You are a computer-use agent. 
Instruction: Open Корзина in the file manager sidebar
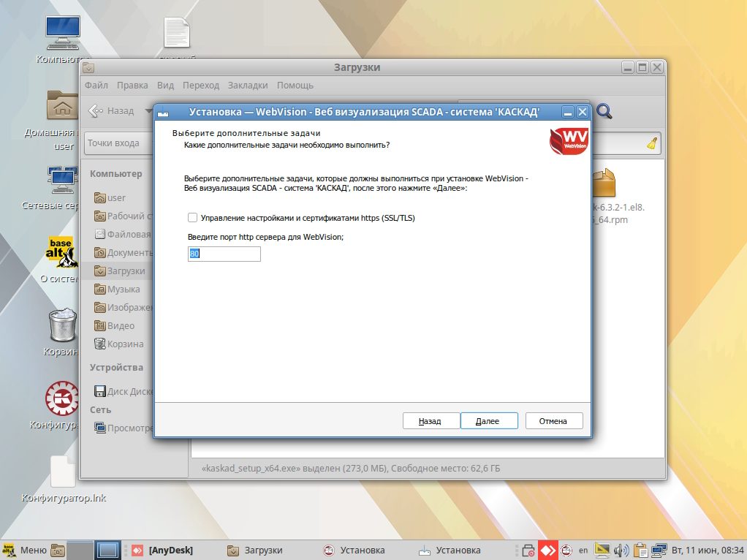pos(125,344)
